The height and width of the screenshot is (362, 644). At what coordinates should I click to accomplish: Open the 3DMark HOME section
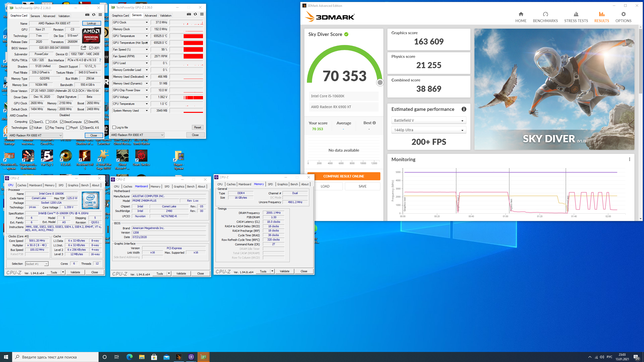(521, 17)
